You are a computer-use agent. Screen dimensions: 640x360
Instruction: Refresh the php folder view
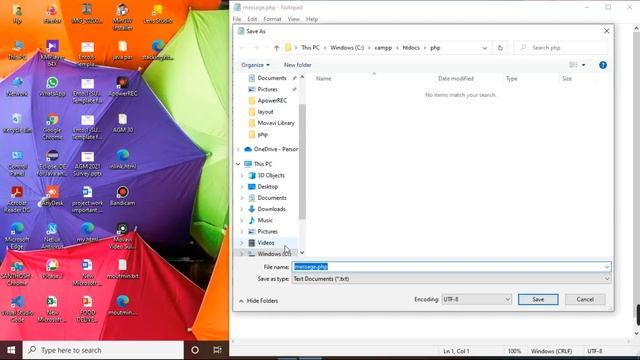(x=500, y=48)
